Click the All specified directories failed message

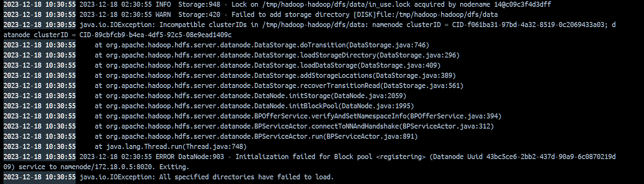(207, 177)
